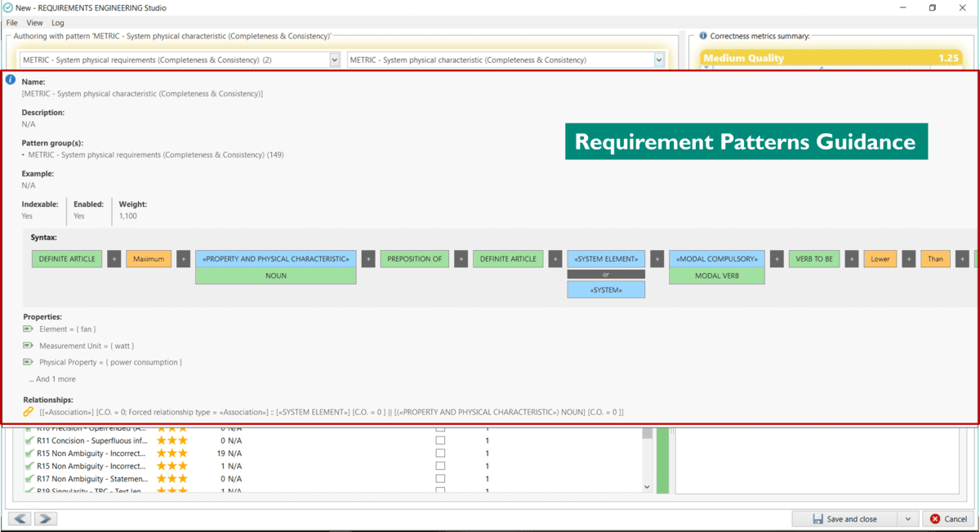
Task: Toggle the checkbox in first R15 Non Ambiguity row
Action: (440, 453)
